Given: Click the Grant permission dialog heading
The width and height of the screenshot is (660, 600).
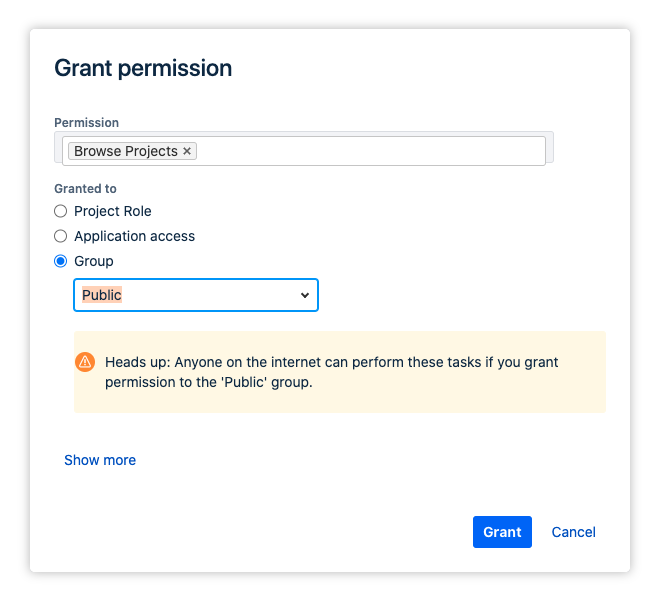Looking at the screenshot, I should point(143,68).
